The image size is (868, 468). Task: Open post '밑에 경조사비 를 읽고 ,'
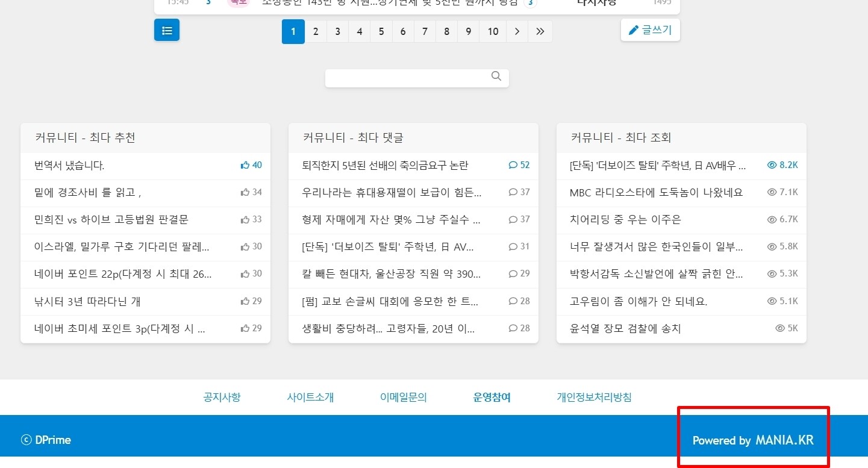point(88,192)
